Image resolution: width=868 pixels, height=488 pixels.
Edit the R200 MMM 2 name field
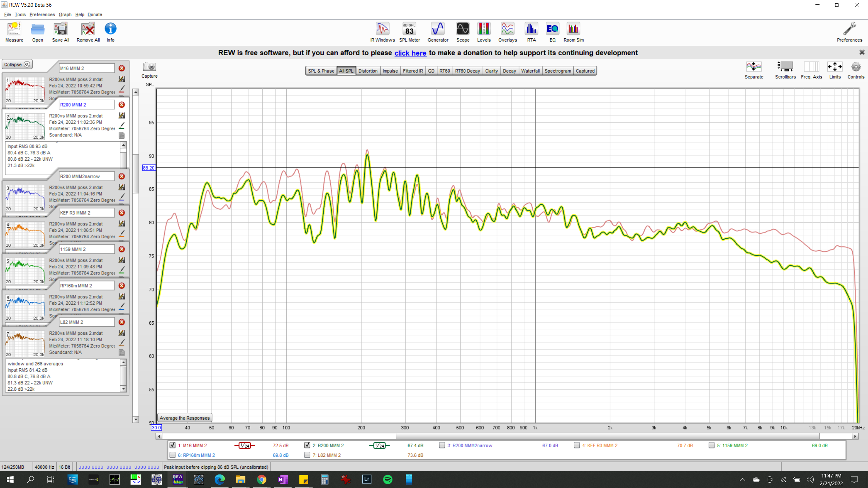(87, 105)
